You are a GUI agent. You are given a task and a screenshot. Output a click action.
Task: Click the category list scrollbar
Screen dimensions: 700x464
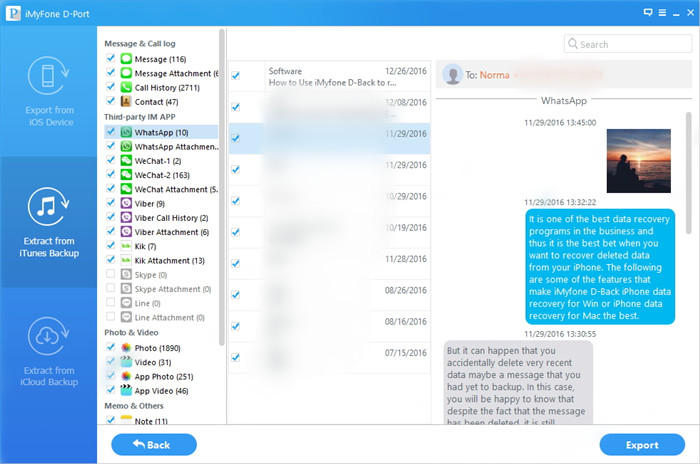(x=222, y=188)
